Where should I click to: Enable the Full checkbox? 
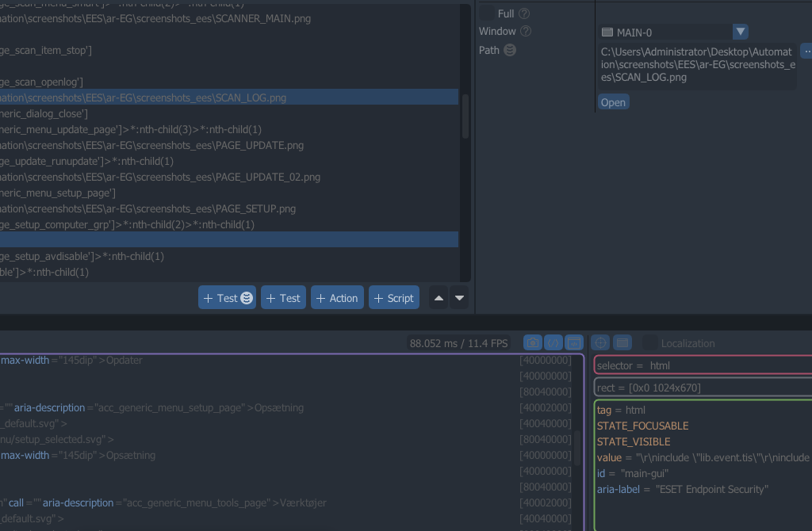(485, 13)
